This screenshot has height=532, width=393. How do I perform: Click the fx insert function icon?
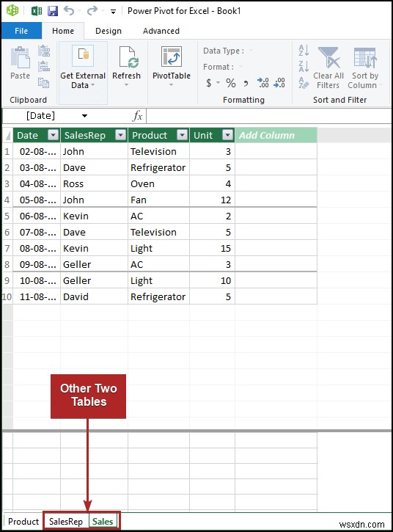[137, 116]
